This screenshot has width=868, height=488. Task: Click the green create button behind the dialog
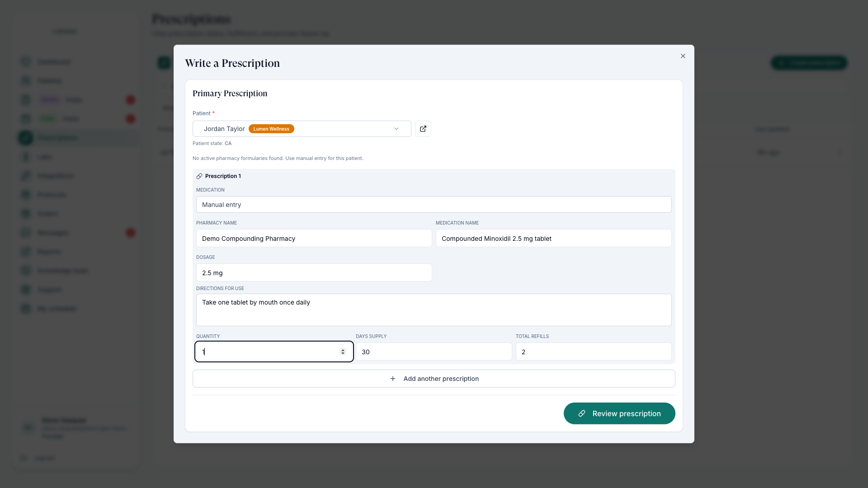point(809,63)
